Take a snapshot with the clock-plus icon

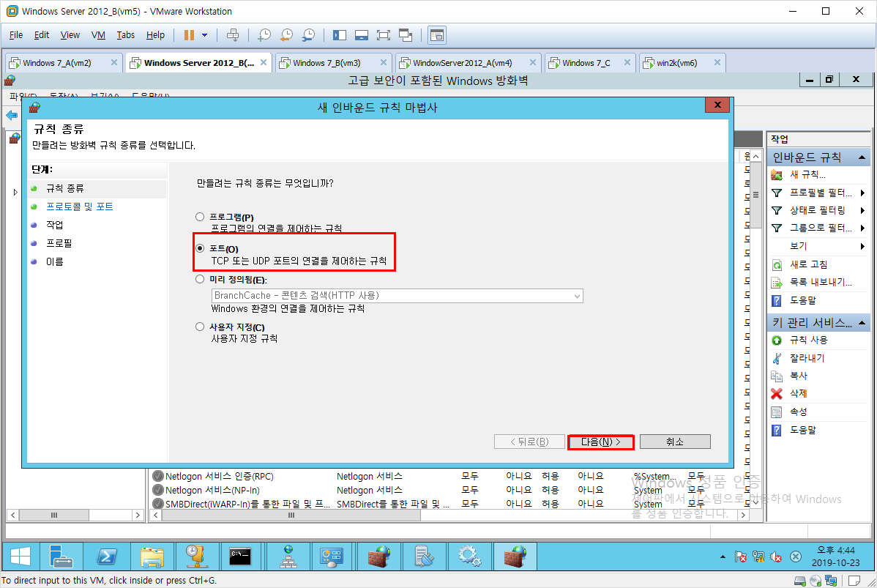pyautogui.click(x=264, y=35)
